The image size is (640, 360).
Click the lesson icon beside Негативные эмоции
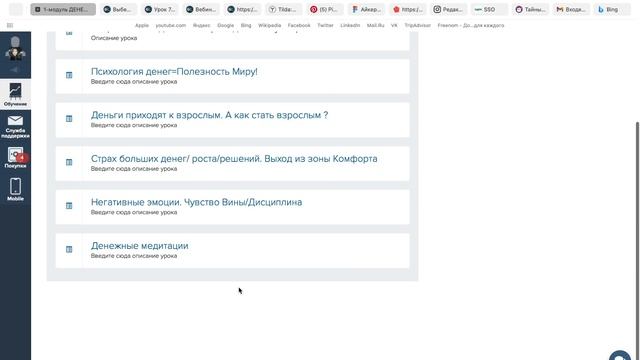(69, 206)
